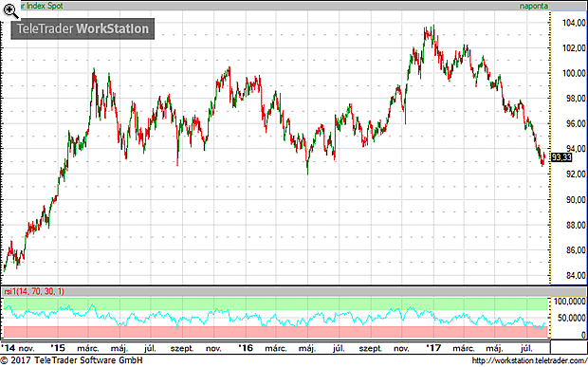
Task: Select the '16 date axis label
Action: click(246, 348)
